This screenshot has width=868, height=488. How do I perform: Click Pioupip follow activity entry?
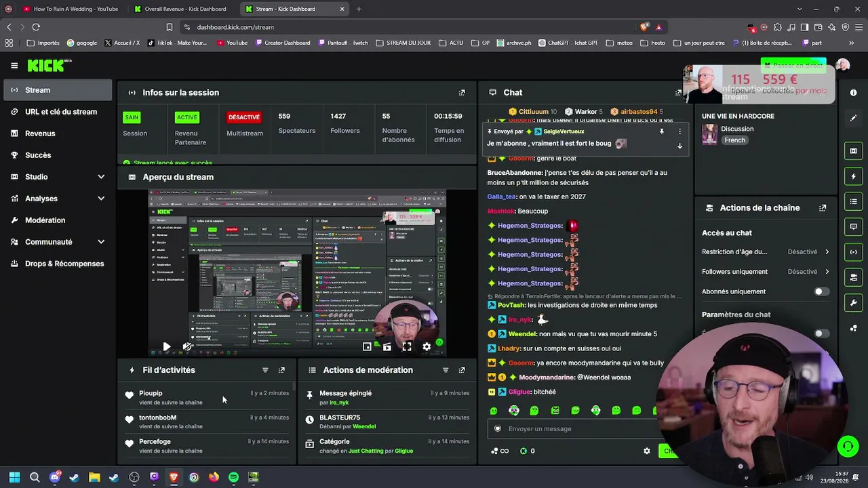tap(207, 398)
